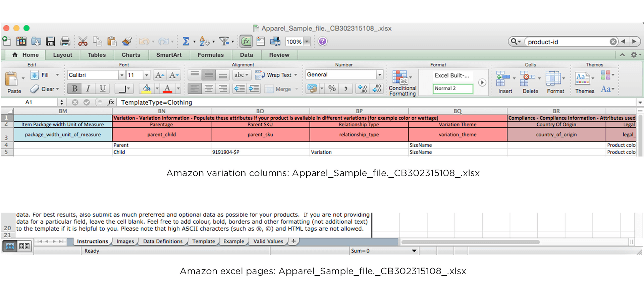
Task: Click the Normal 2 cell style
Action: click(x=453, y=88)
